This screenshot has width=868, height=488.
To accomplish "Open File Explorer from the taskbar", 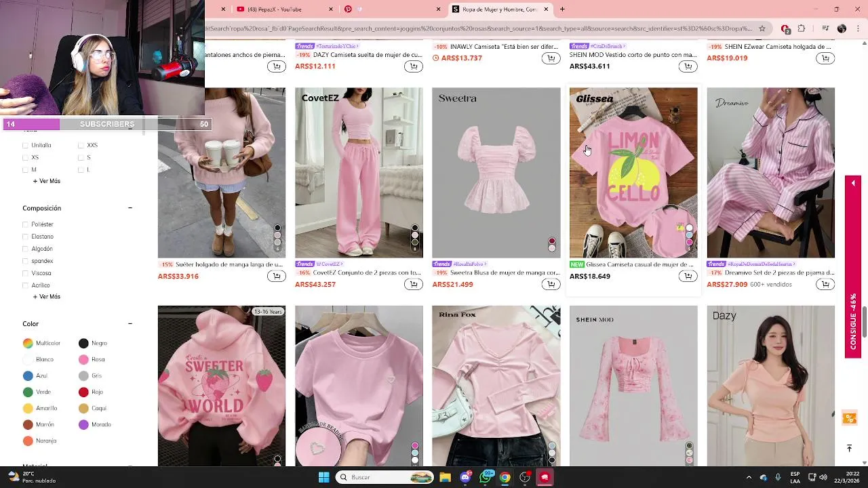I will point(445,477).
